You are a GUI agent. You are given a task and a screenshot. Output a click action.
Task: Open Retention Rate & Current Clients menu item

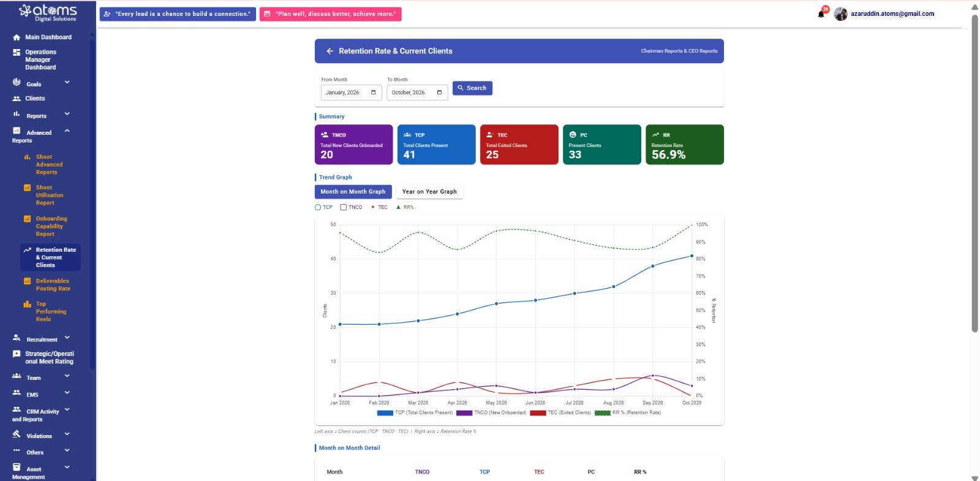coord(50,257)
